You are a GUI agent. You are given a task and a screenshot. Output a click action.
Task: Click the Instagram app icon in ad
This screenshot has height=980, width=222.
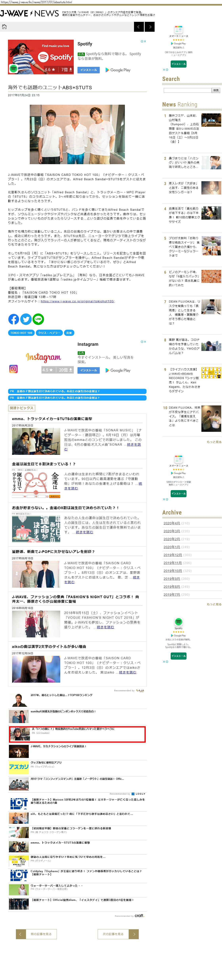(13, 369)
